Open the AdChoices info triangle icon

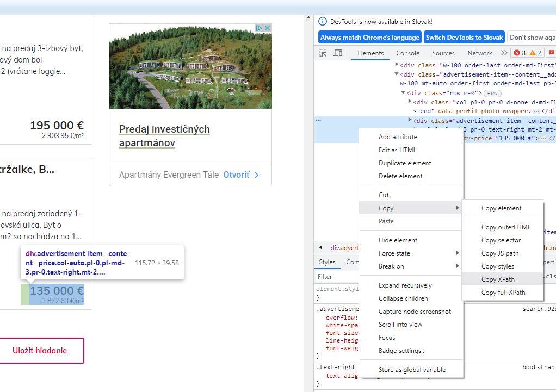click(260, 28)
